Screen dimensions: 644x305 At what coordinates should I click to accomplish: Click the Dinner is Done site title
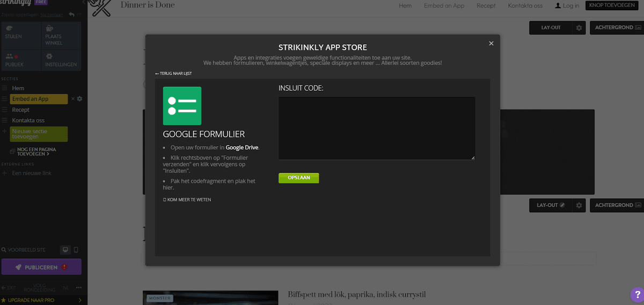point(148,5)
